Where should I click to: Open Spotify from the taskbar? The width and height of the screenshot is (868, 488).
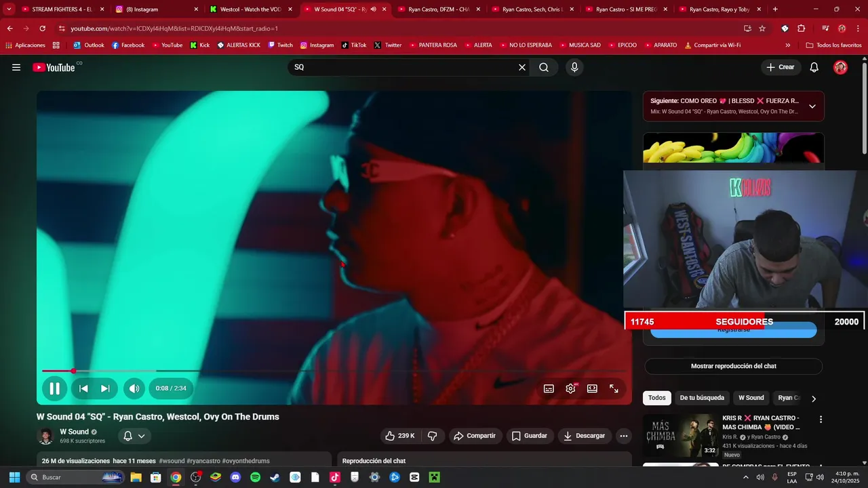coord(255,477)
